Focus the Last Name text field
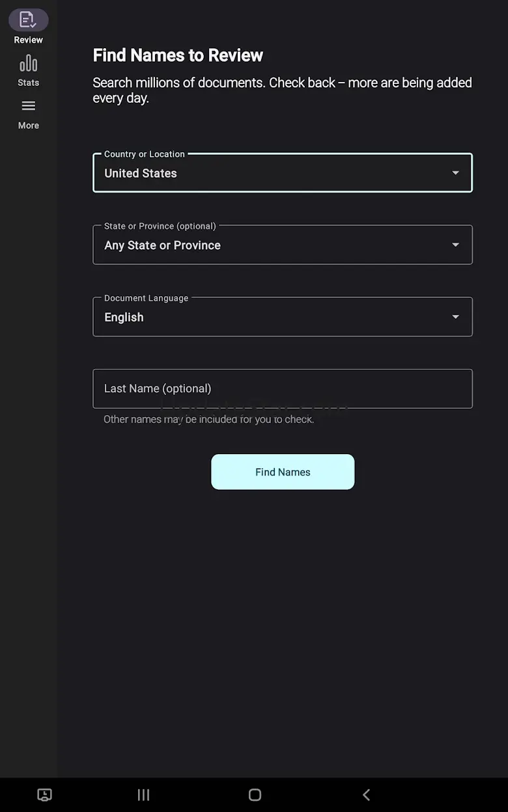Image resolution: width=508 pixels, height=812 pixels. point(282,388)
